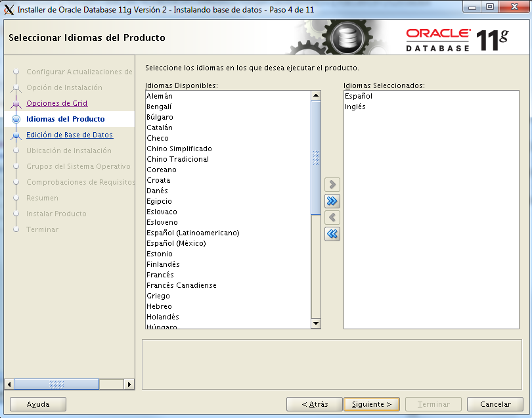Select Español in selected languages list
Viewport: 532px width, 418px height.
pos(432,96)
